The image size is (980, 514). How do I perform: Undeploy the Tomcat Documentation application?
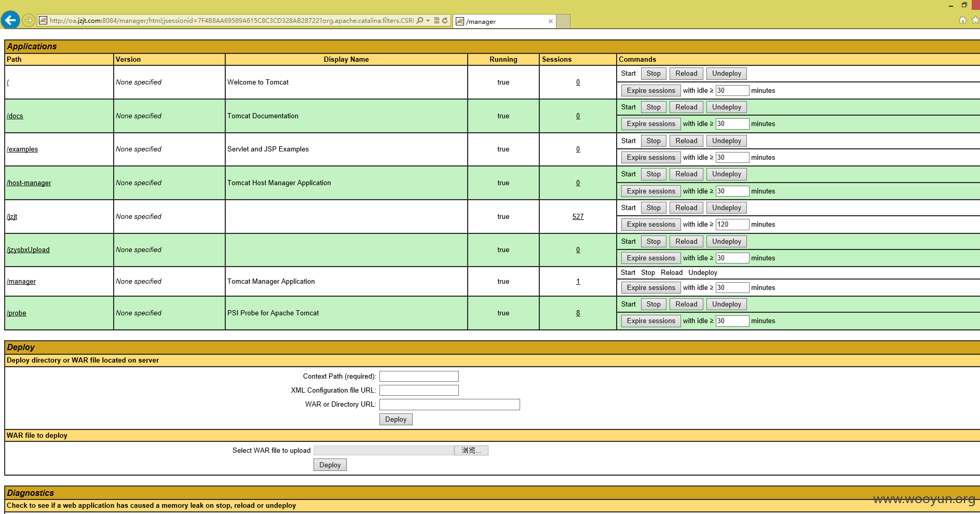pyautogui.click(x=727, y=107)
